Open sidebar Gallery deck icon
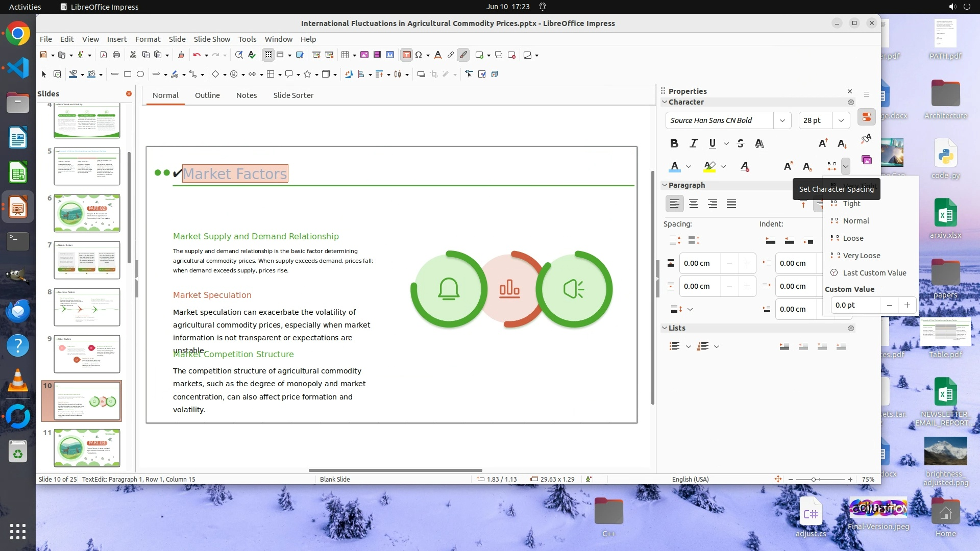The height and width of the screenshot is (551, 980). [867, 160]
